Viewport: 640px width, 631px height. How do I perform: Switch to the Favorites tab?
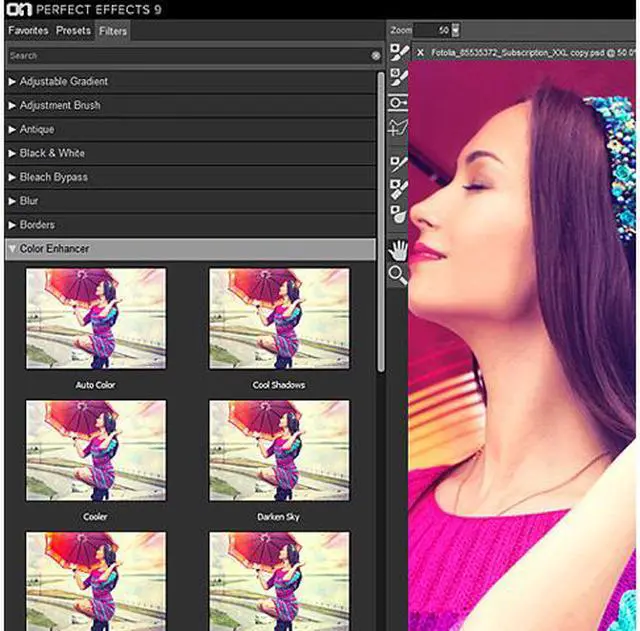tap(28, 31)
